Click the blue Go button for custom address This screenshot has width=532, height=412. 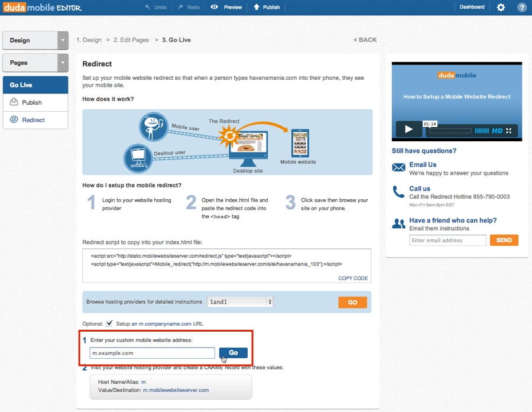tap(233, 353)
